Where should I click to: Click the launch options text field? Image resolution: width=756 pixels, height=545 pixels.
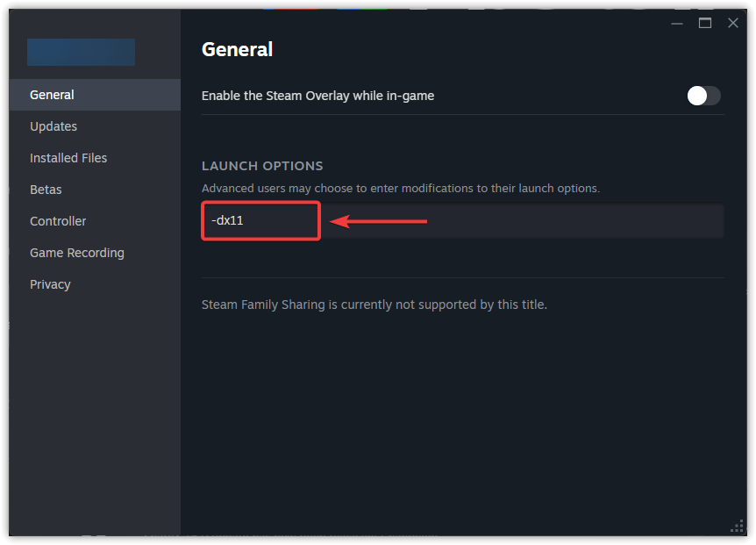click(x=526, y=221)
